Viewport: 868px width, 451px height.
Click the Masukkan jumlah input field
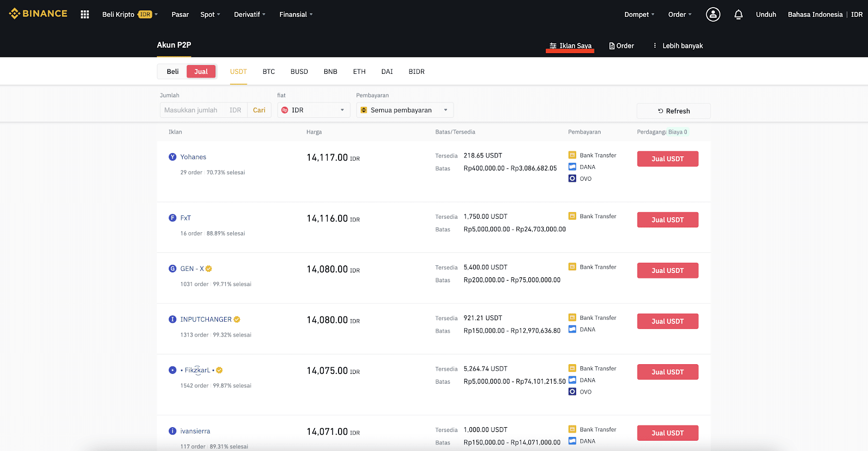point(203,110)
